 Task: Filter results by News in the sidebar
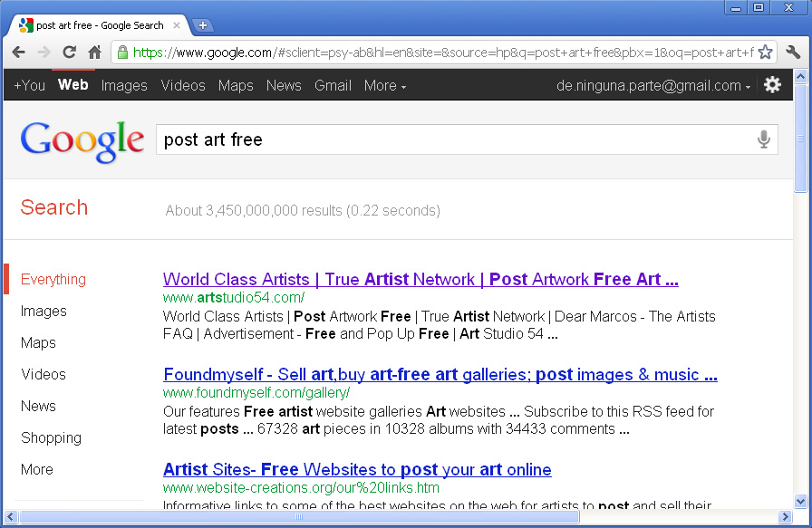click(38, 406)
